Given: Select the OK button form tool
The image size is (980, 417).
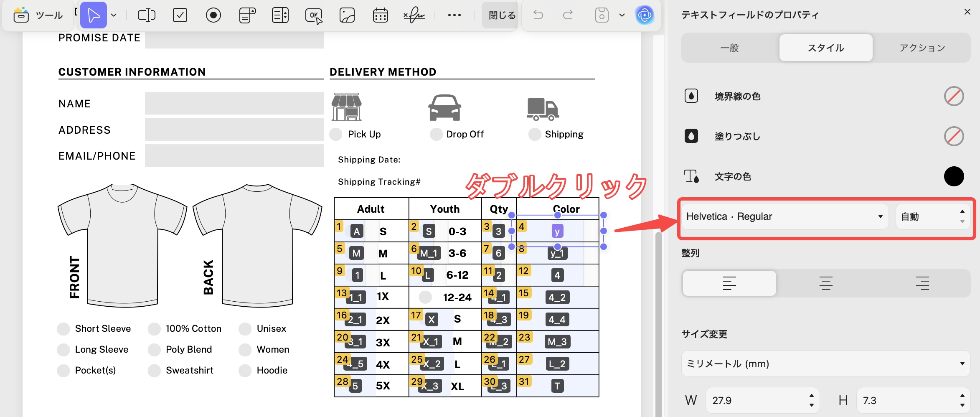Looking at the screenshot, I should coord(313,15).
